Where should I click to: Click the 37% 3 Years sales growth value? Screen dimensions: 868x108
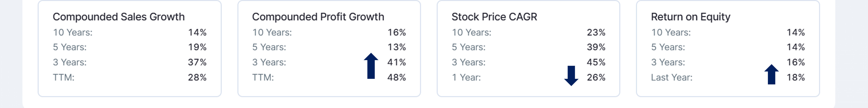tap(197, 62)
